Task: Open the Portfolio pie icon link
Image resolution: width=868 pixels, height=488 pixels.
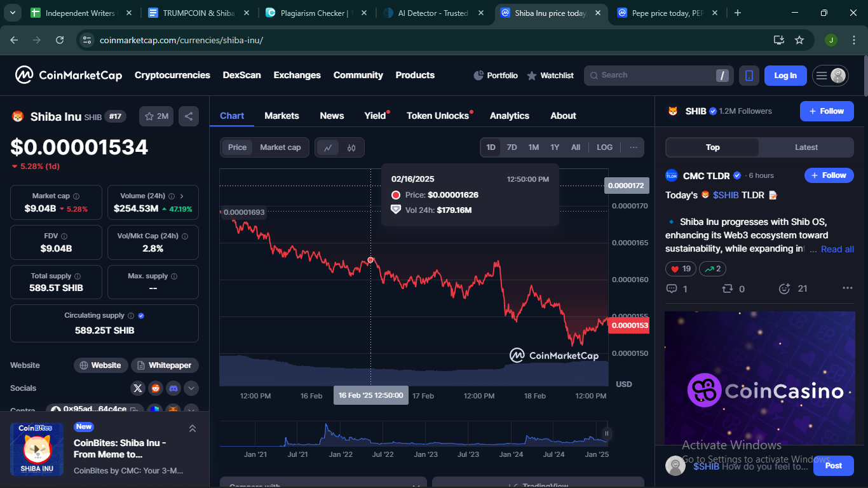Action: pyautogui.click(x=496, y=76)
